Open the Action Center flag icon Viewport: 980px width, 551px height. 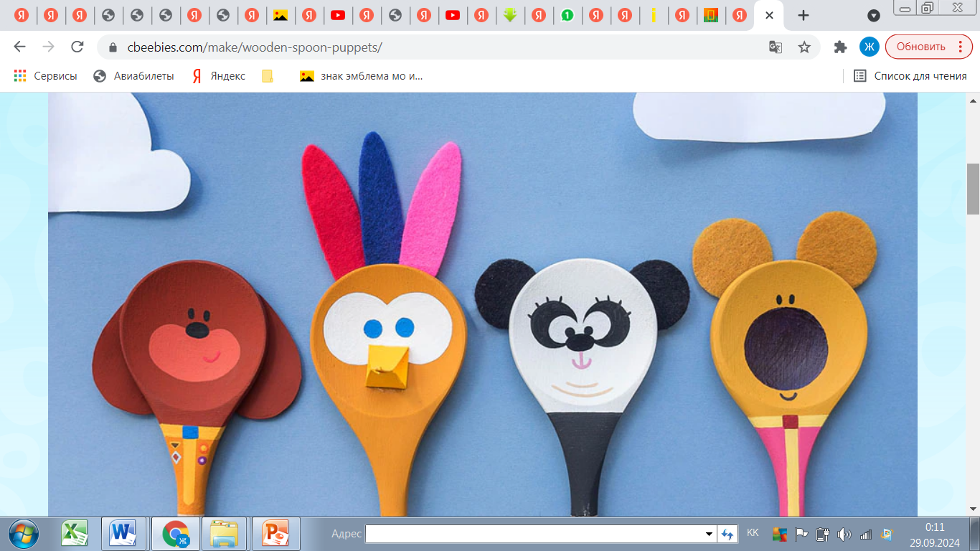coord(801,534)
